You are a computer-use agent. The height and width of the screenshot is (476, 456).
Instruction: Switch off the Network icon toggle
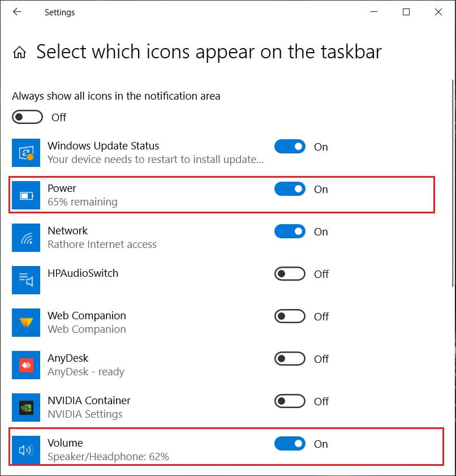(x=290, y=231)
